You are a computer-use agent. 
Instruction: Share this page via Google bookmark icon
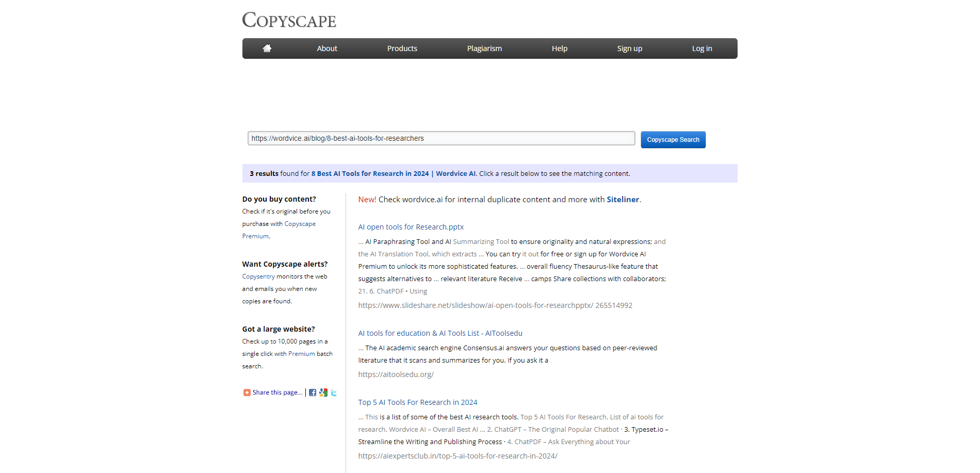tap(323, 393)
